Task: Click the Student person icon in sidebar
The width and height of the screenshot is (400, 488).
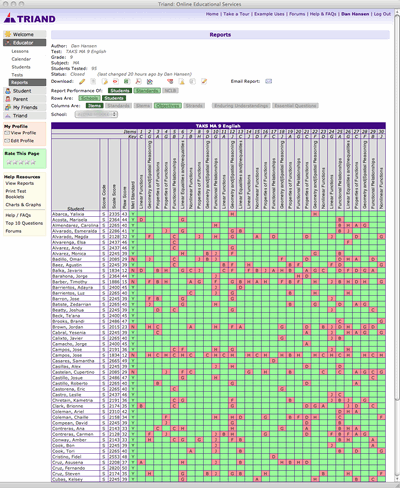Action: (8, 91)
